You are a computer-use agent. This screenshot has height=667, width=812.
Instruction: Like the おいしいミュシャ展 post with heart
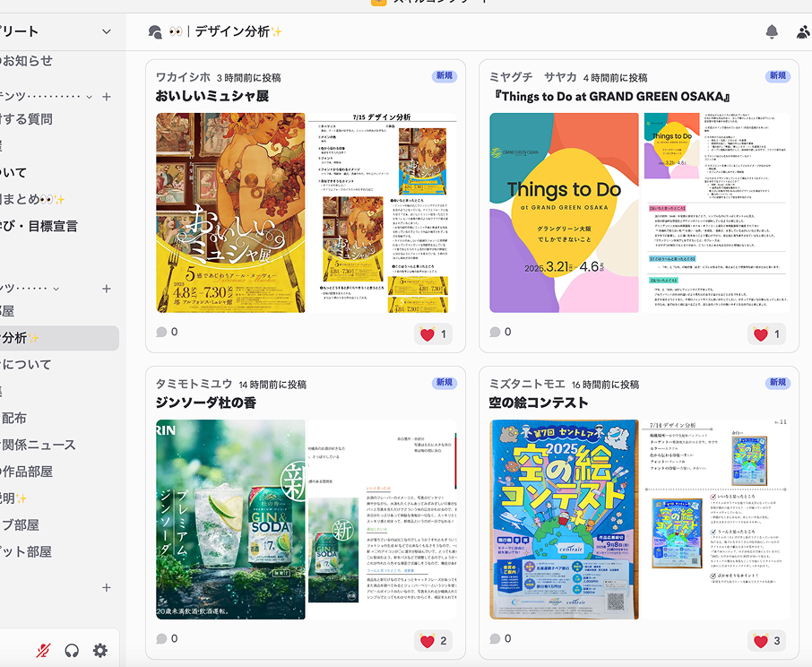click(x=434, y=334)
